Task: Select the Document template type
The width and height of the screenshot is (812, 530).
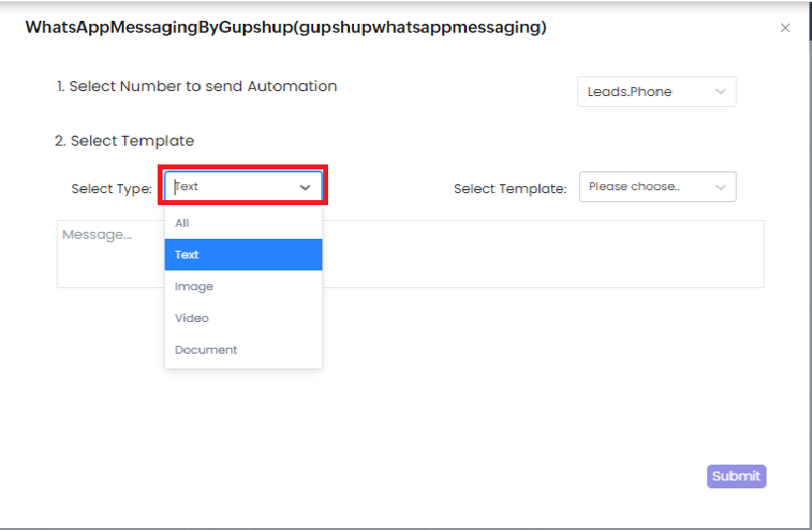Action: coord(243,350)
